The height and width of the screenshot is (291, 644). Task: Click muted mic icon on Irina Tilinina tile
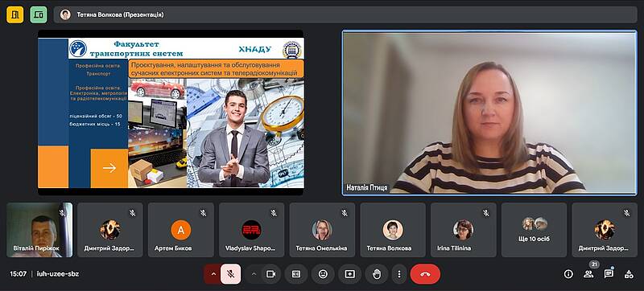coord(486,213)
